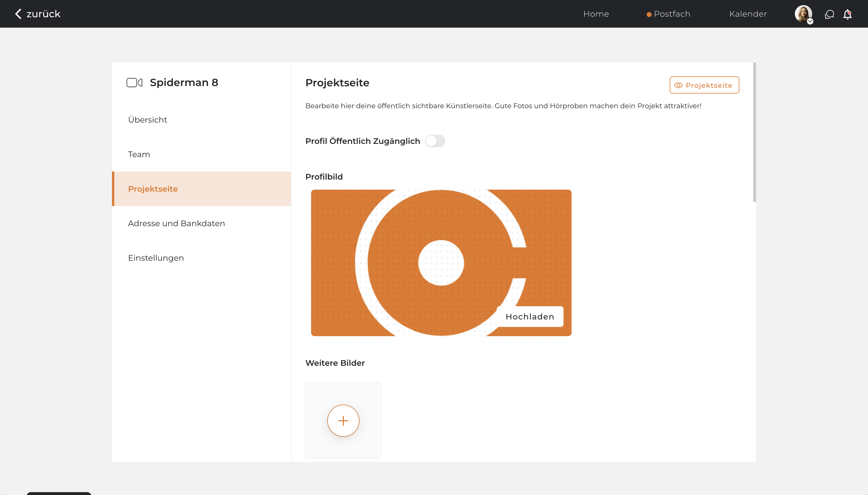The height and width of the screenshot is (495, 868).
Task: Go to Home in top navigation
Action: tap(596, 14)
